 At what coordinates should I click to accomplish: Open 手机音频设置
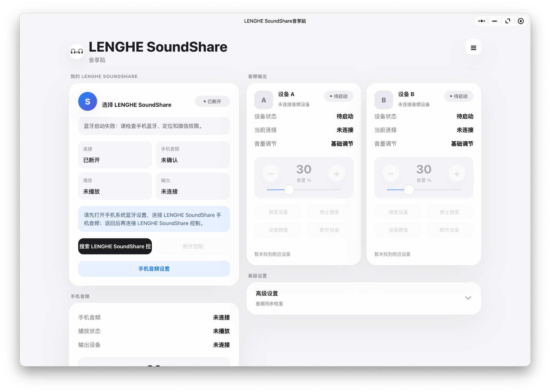pos(154,269)
